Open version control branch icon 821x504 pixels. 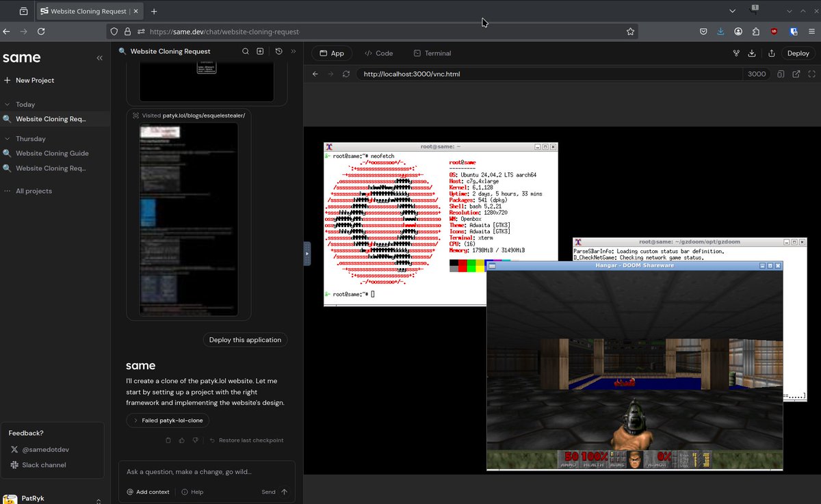pyautogui.click(x=737, y=53)
